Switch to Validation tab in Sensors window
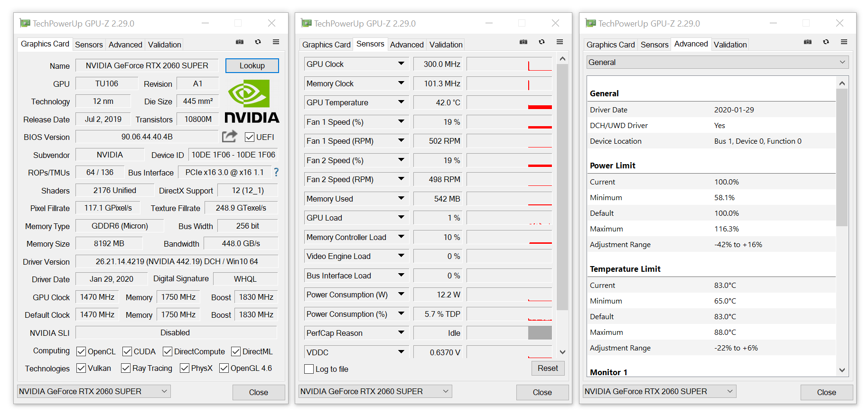Viewport: 868px width, 415px height. click(x=446, y=45)
